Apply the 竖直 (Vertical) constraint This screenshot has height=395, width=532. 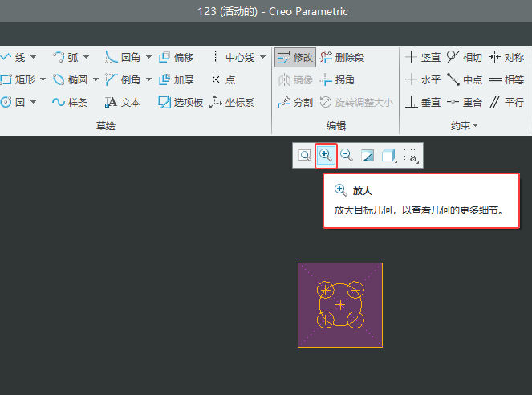tap(423, 57)
